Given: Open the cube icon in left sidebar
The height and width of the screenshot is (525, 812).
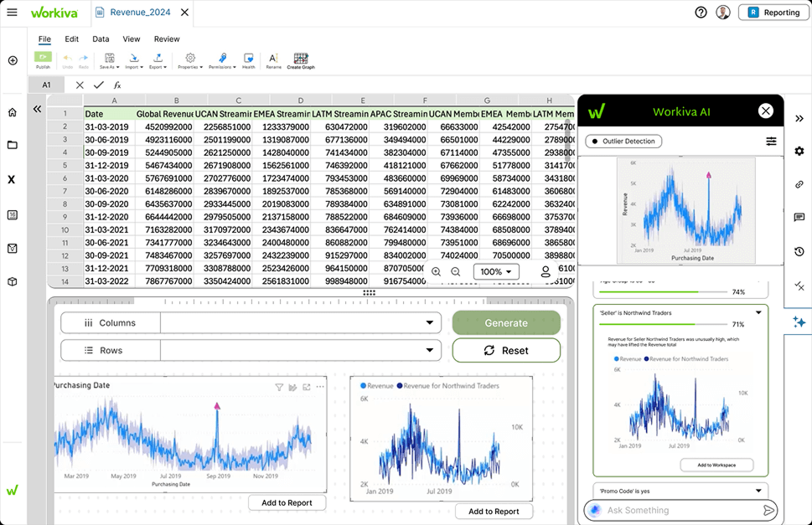Looking at the screenshot, I should point(13,282).
